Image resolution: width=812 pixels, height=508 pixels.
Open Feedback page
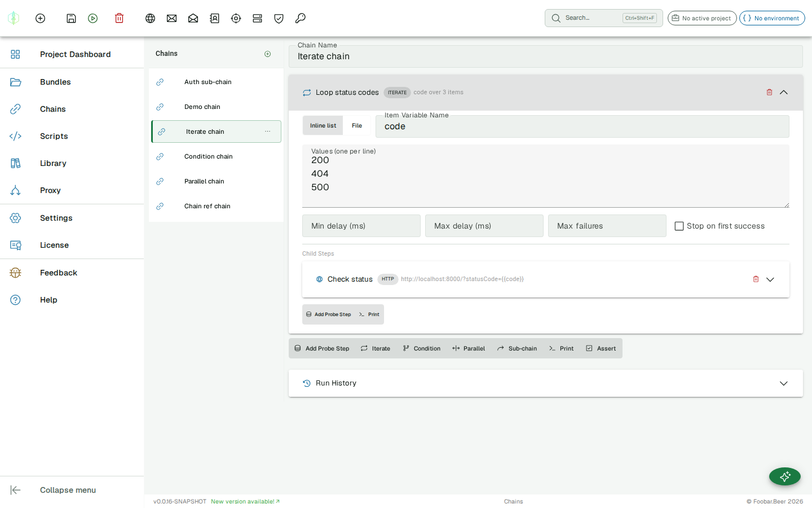[72, 273]
